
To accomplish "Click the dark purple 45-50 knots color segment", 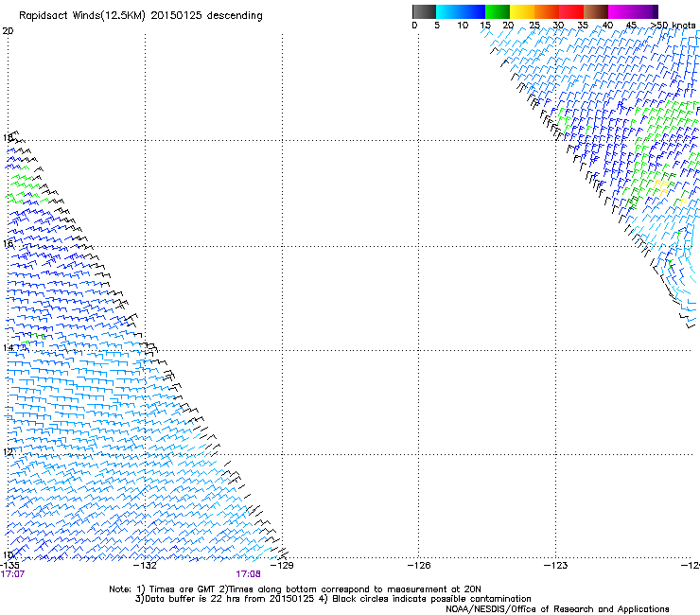I will point(645,11).
